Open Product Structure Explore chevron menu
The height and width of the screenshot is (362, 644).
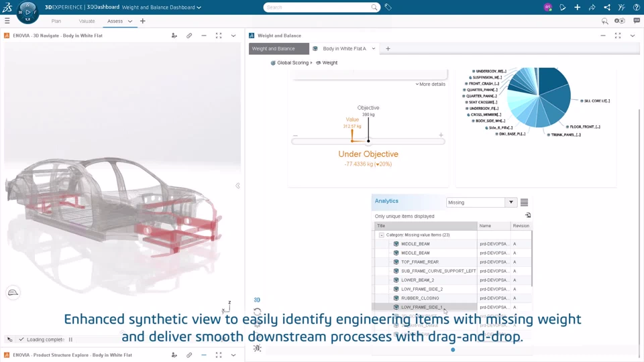233,355
